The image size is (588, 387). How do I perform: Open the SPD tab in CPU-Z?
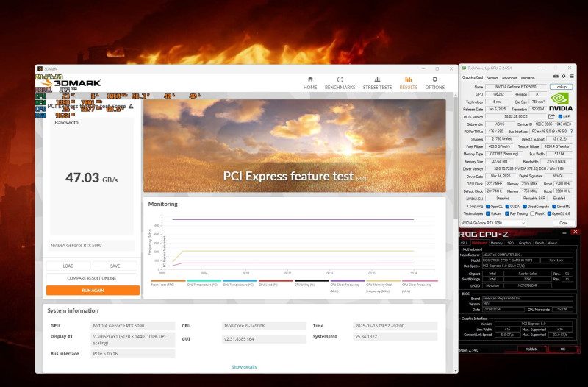(510, 243)
